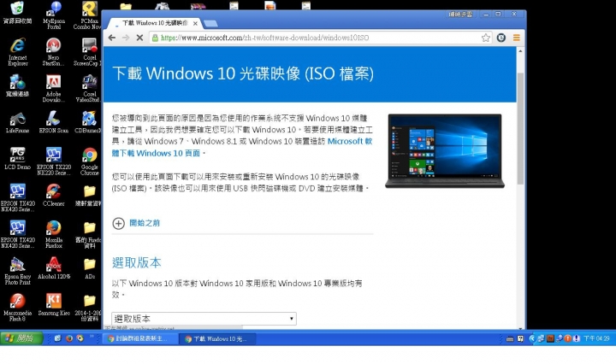Open the 資源回收筒 Recycle Bin icon
Screen dimensions: 616x364
[x=17, y=13]
